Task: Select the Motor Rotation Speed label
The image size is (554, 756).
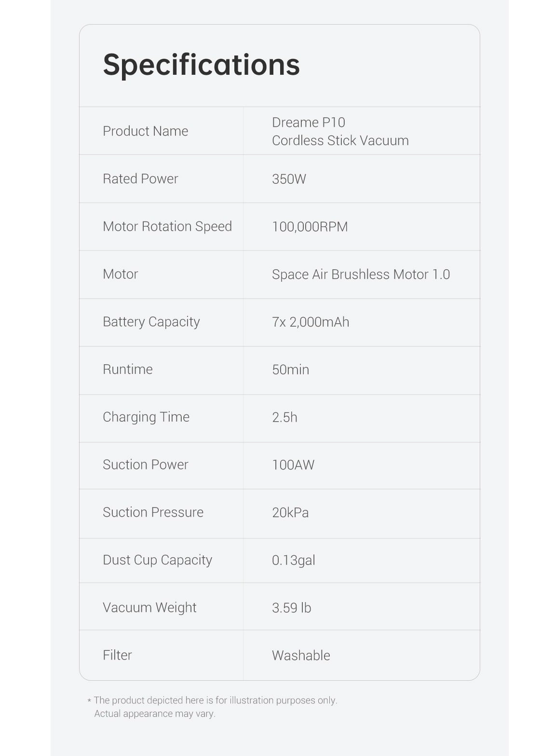Action: [167, 226]
